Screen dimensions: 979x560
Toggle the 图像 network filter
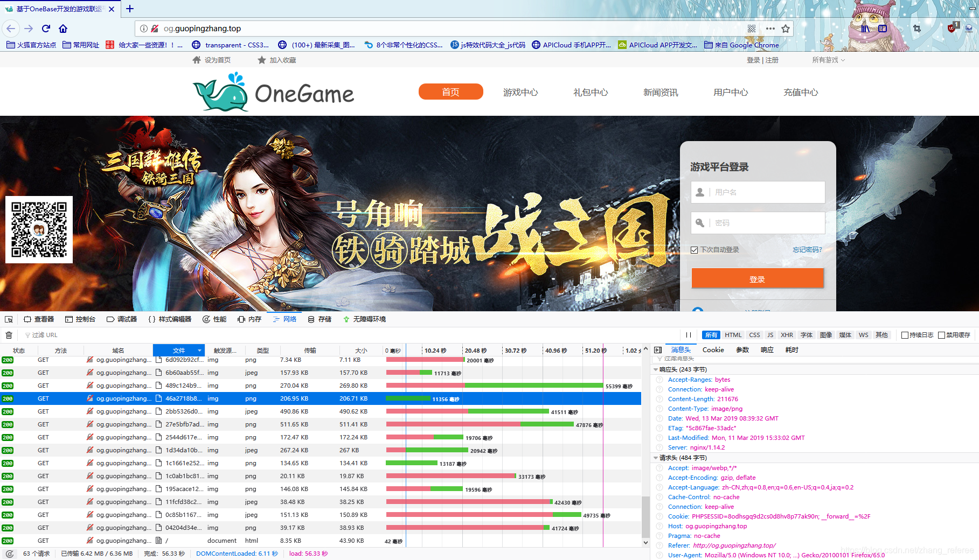826,335
